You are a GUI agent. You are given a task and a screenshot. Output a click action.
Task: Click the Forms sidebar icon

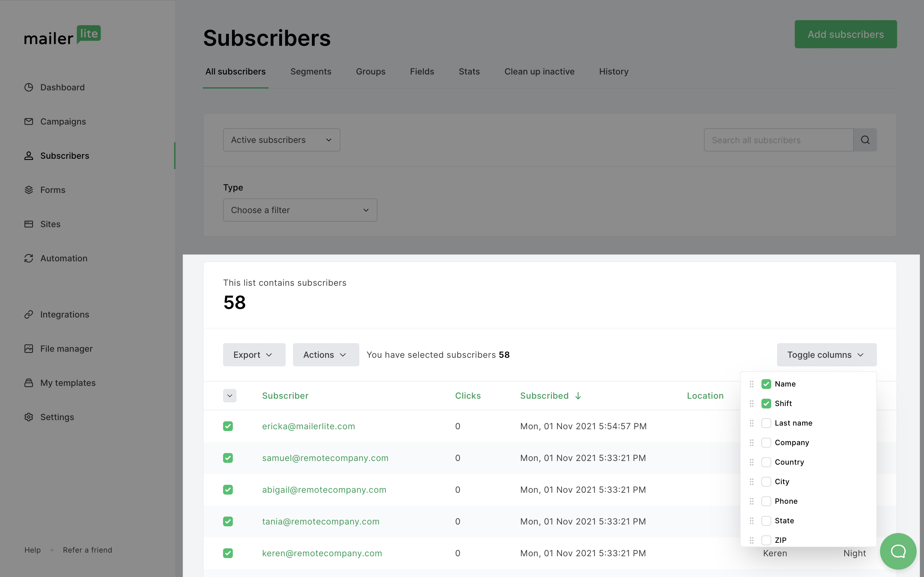(29, 190)
